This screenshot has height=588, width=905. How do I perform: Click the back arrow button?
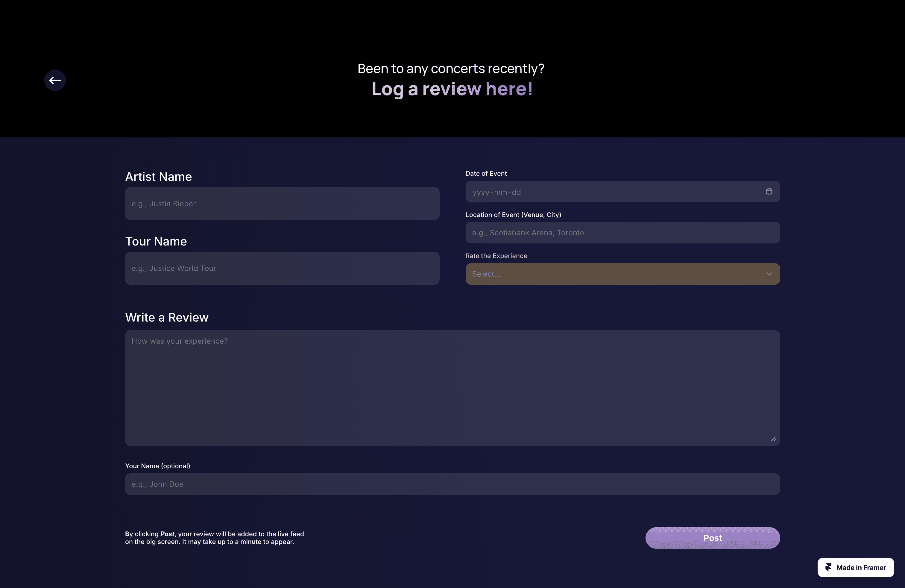coord(55,80)
